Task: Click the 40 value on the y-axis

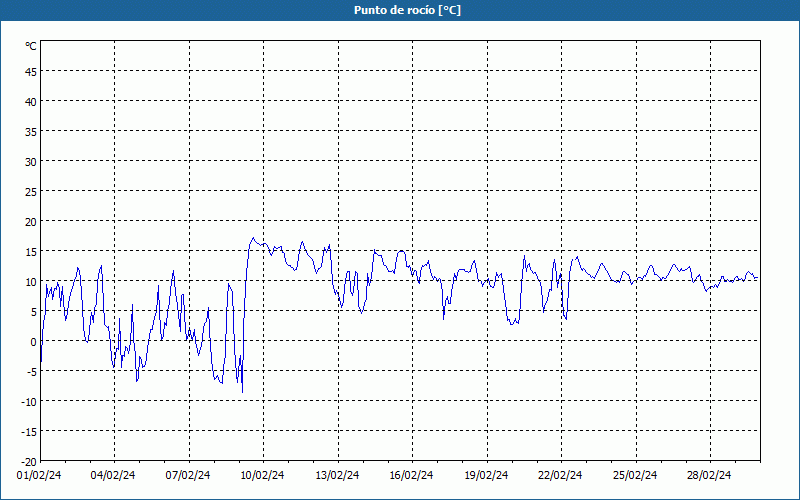Action: point(31,102)
